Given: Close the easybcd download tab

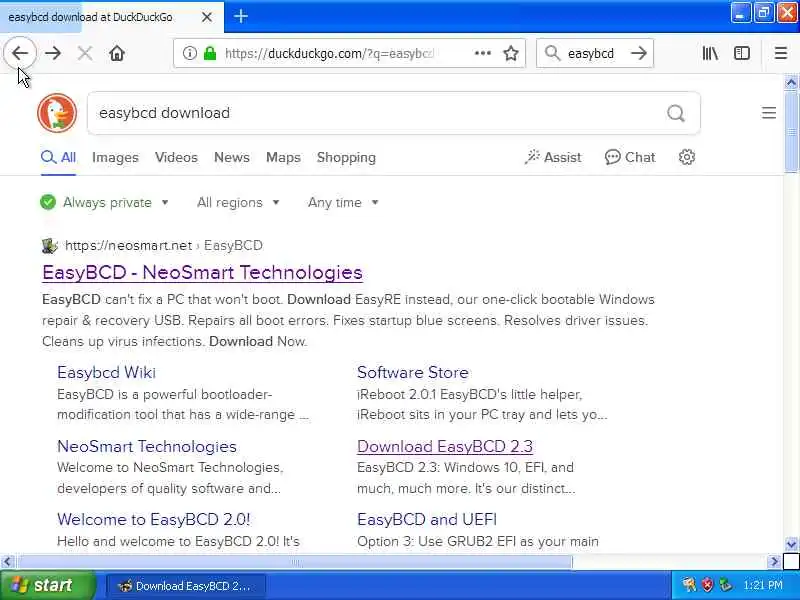Looking at the screenshot, I should 207,17.
